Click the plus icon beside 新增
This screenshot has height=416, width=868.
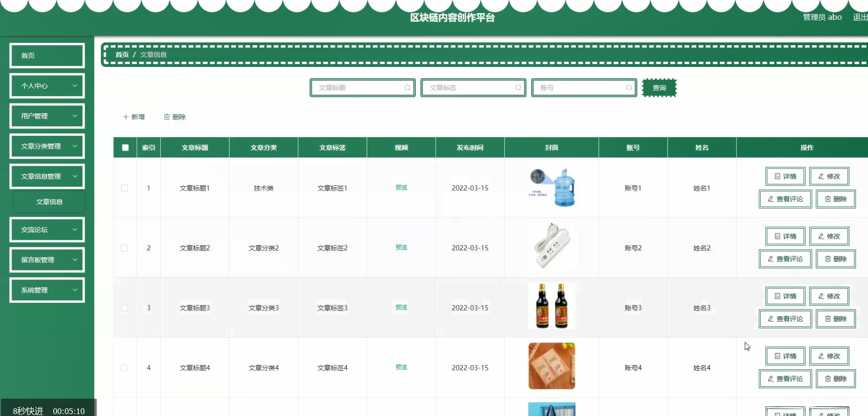tap(126, 117)
